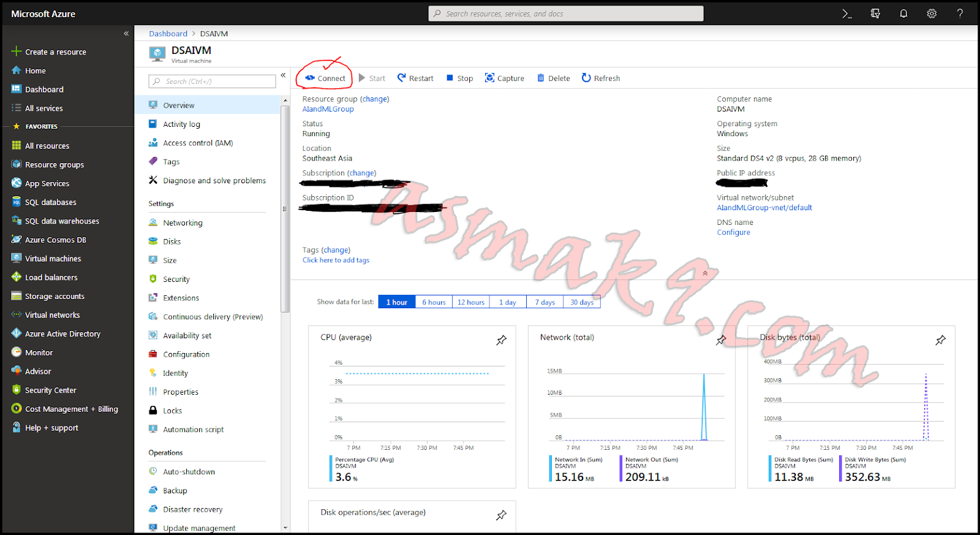980x535 pixels.
Task: Open Virtual networks favorite
Action: click(x=46, y=315)
